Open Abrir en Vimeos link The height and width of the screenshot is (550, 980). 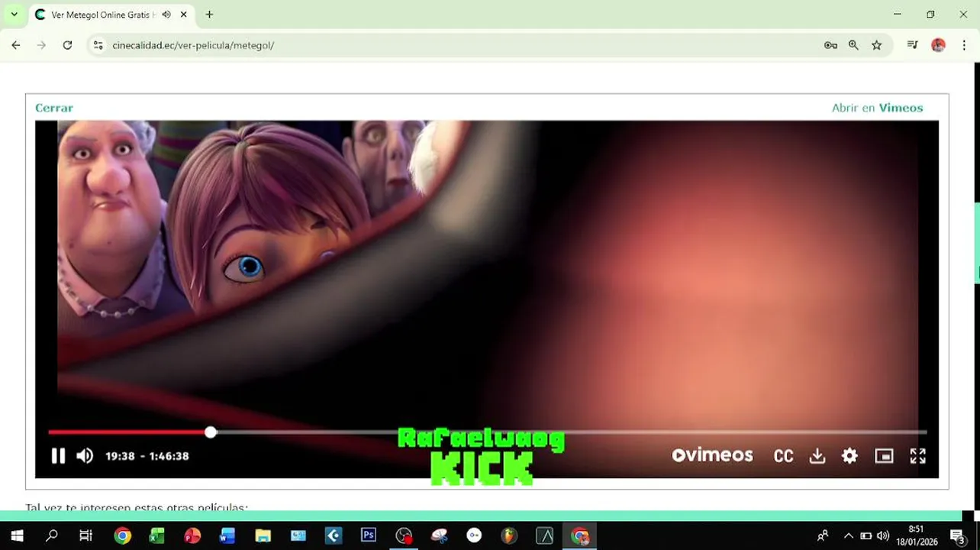pyautogui.click(x=877, y=108)
